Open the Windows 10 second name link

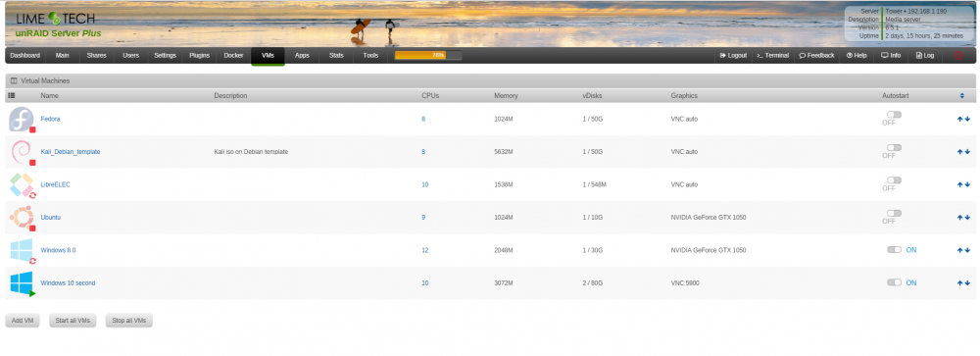pos(69,282)
